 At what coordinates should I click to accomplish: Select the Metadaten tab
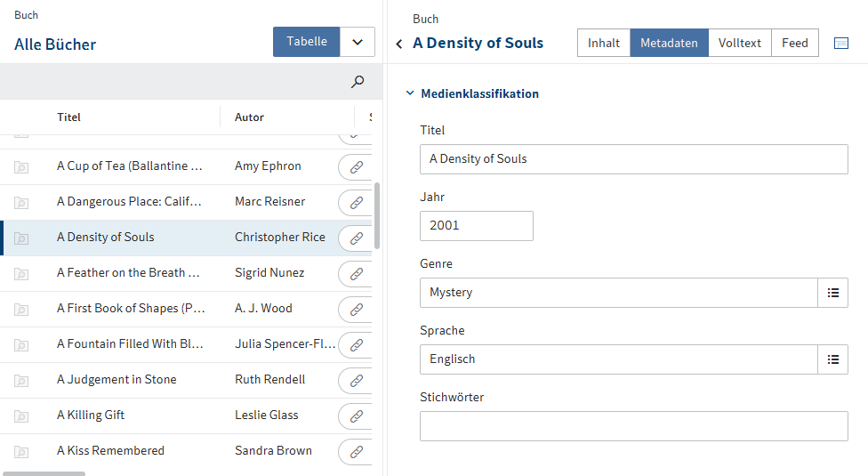tap(669, 43)
